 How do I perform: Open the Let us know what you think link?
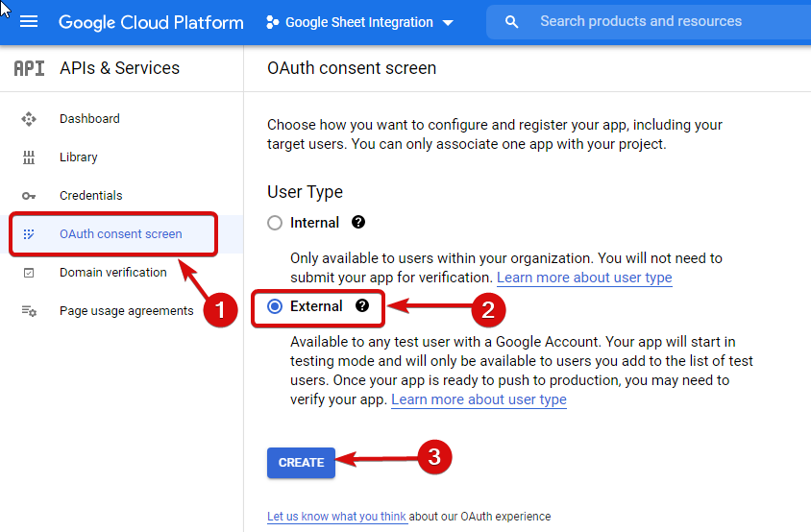point(336,517)
